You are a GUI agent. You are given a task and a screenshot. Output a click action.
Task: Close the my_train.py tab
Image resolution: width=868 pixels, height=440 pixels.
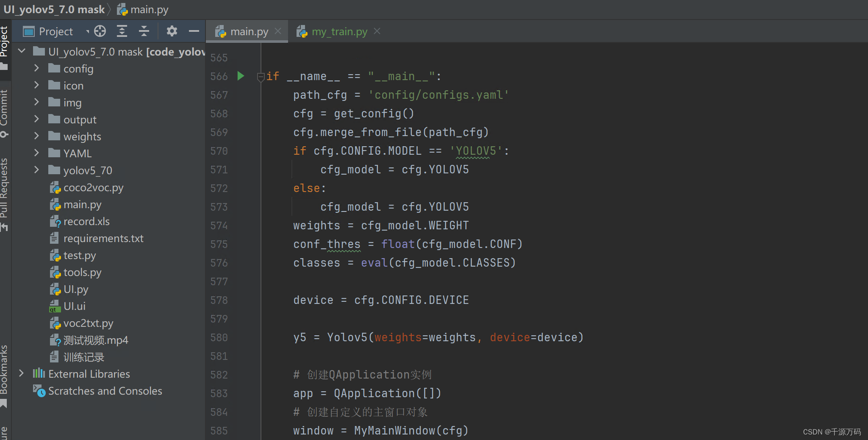377,31
